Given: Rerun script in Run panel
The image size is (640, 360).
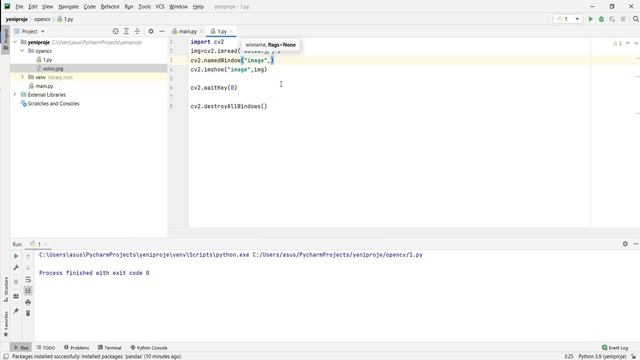Looking at the screenshot, I should pos(16,256).
